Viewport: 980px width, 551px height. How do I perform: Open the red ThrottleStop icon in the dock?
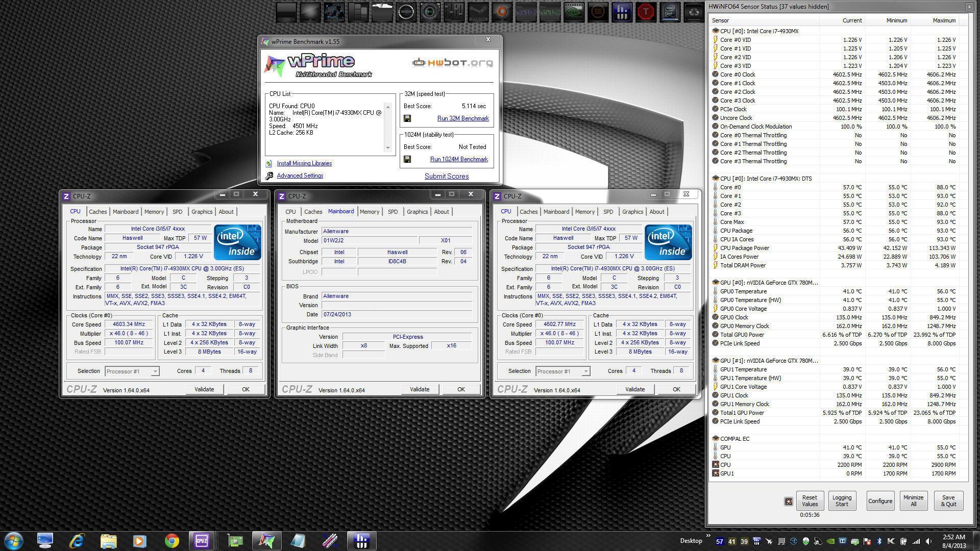tap(646, 12)
